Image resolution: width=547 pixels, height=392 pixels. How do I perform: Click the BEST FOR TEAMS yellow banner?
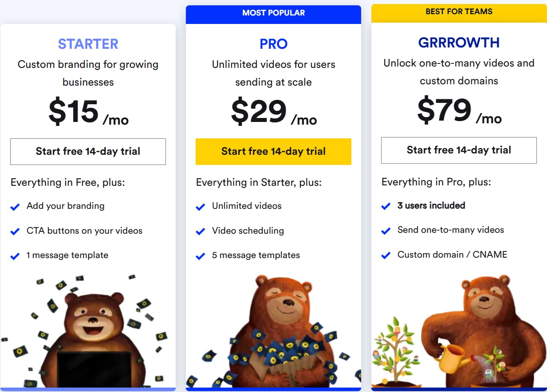click(x=459, y=12)
